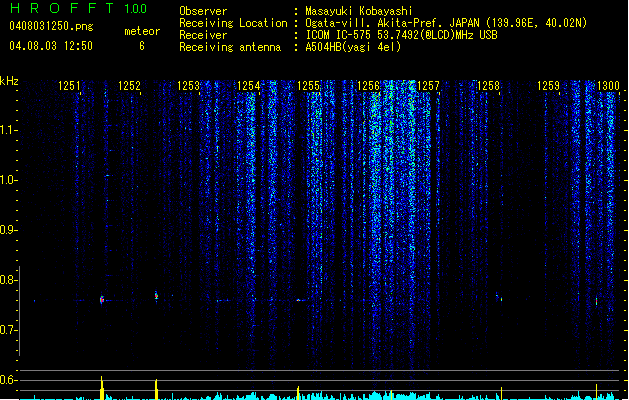629x400 pixels.
Task: Click the 0.6 kHz frequency label
Action: tap(8, 380)
